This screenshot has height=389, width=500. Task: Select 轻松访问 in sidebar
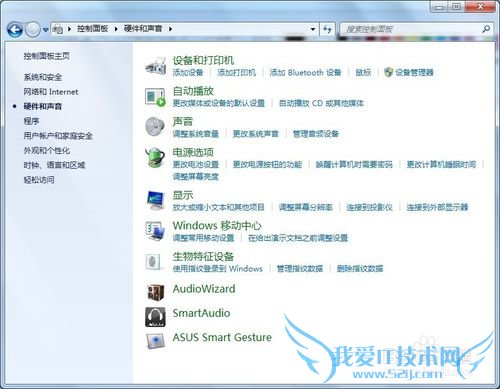click(x=39, y=180)
